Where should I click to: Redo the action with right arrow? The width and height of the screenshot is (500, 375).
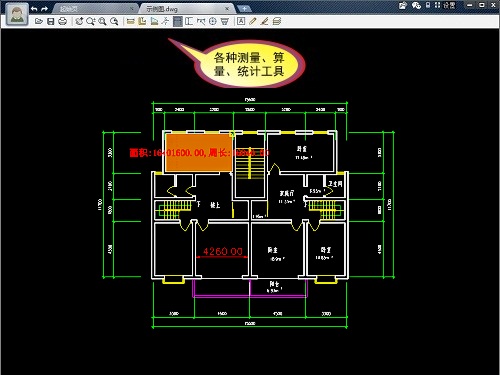(44, 9)
